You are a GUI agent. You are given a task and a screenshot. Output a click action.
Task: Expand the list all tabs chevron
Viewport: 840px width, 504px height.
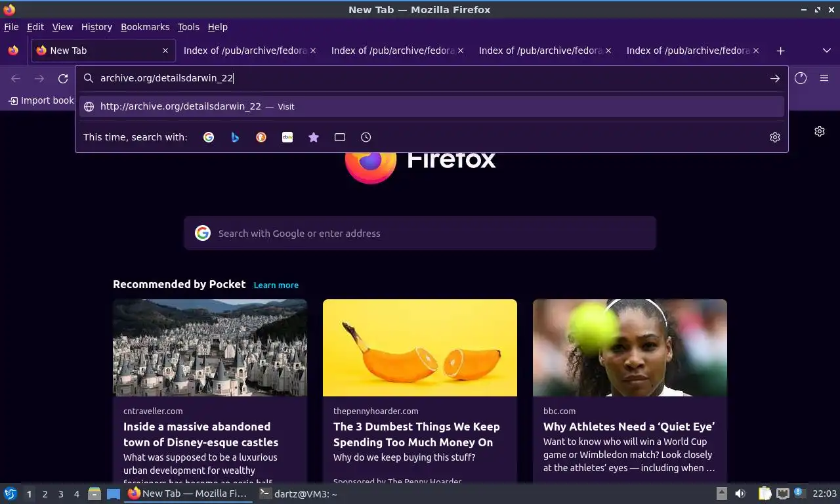(x=827, y=51)
